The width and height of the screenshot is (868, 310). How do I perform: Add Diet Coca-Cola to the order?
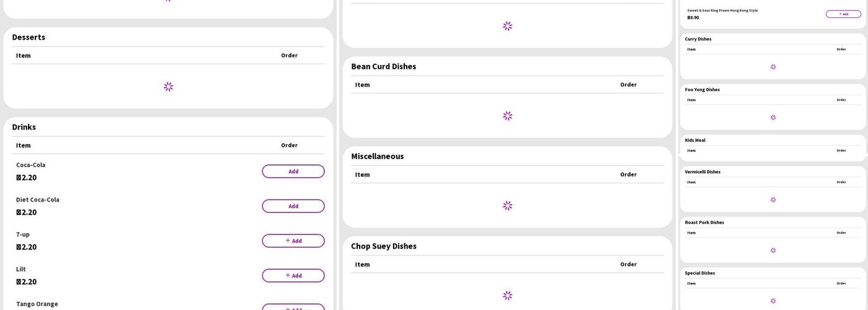tap(293, 206)
